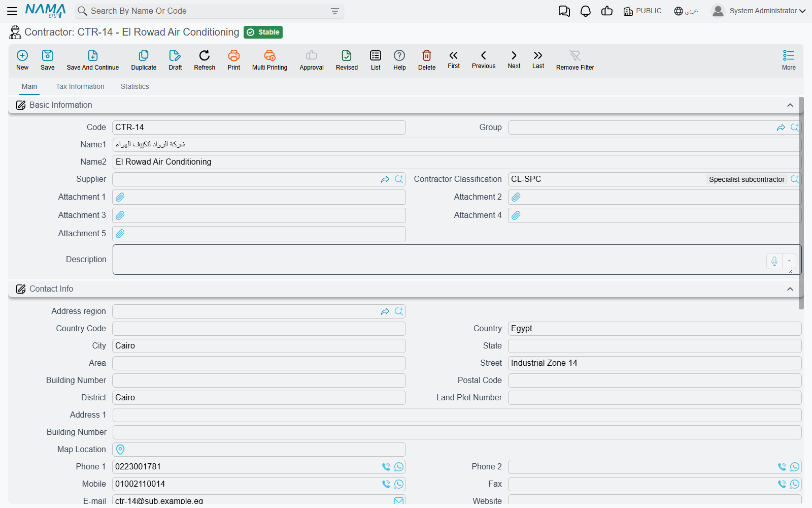Image resolution: width=812 pixels, height=508 pixels.
Task: Collapse the Basic Information section
Action: (790, 105)
